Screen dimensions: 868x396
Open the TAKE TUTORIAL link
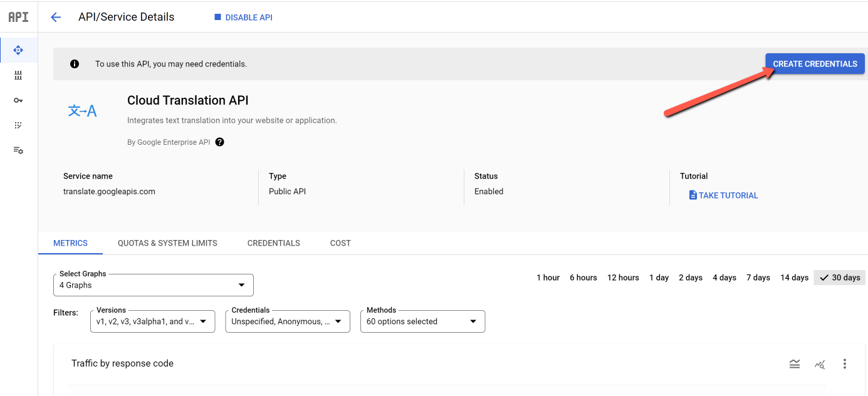(724, 195)
